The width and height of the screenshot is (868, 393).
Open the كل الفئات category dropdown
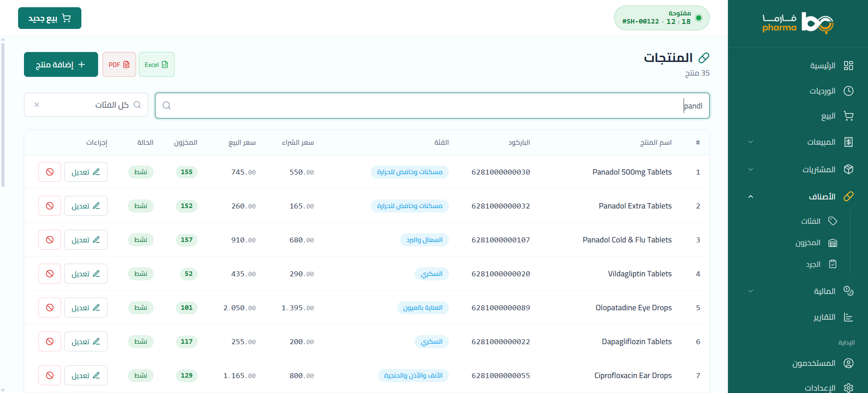click(86, 105)
